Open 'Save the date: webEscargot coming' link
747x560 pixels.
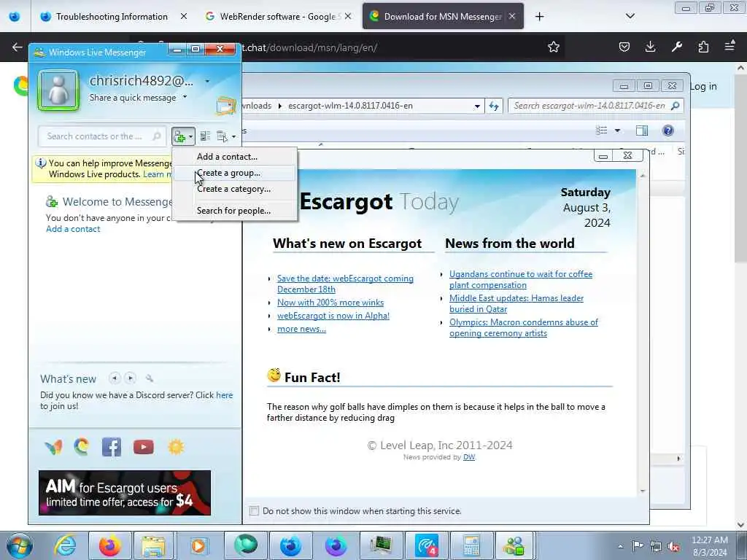click(345, 284)
